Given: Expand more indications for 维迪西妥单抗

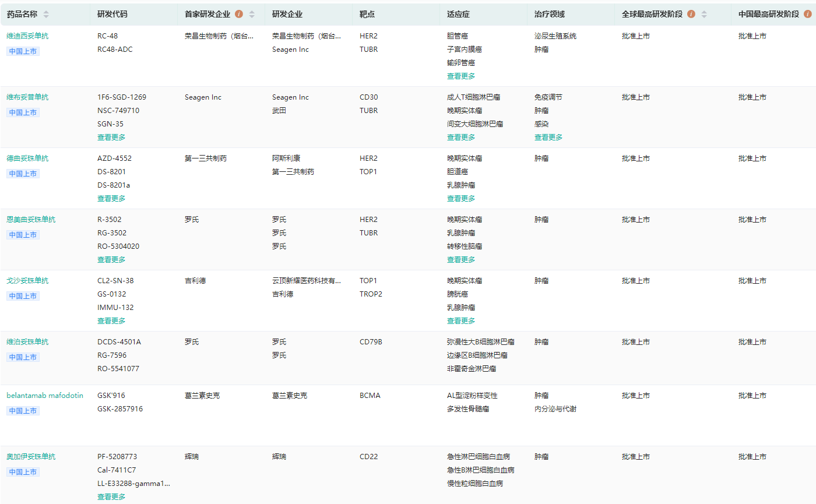Looking at the screenshot, I should [x=461, y=76].
